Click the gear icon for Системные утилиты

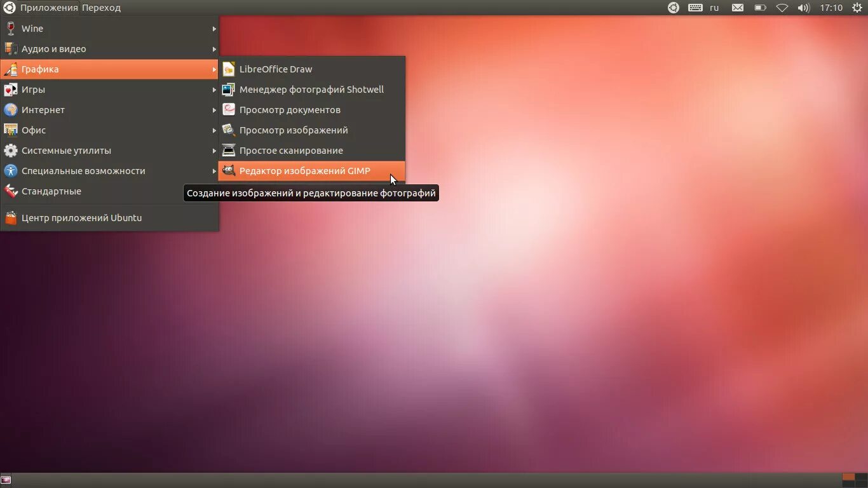(x=10, y=151)
